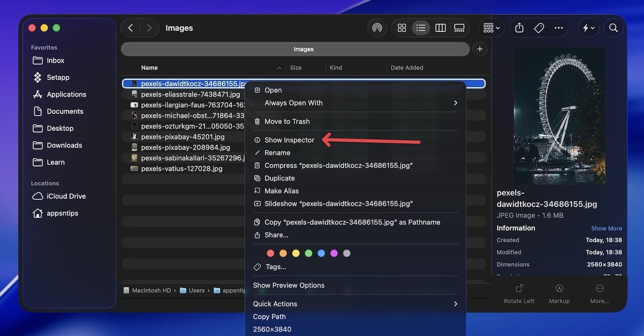Switch to grid view in the toolbar
644x336 pixels.
[x=401, y=28]
